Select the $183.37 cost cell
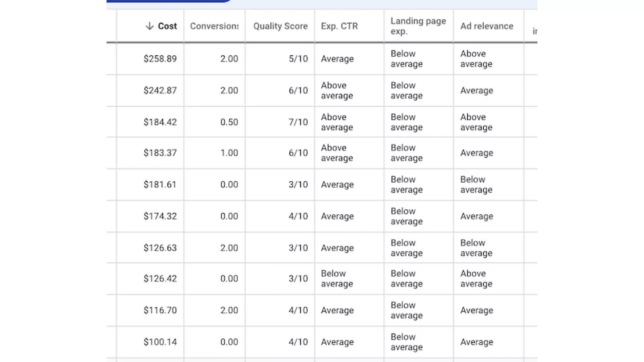 [x=160, y=153]
